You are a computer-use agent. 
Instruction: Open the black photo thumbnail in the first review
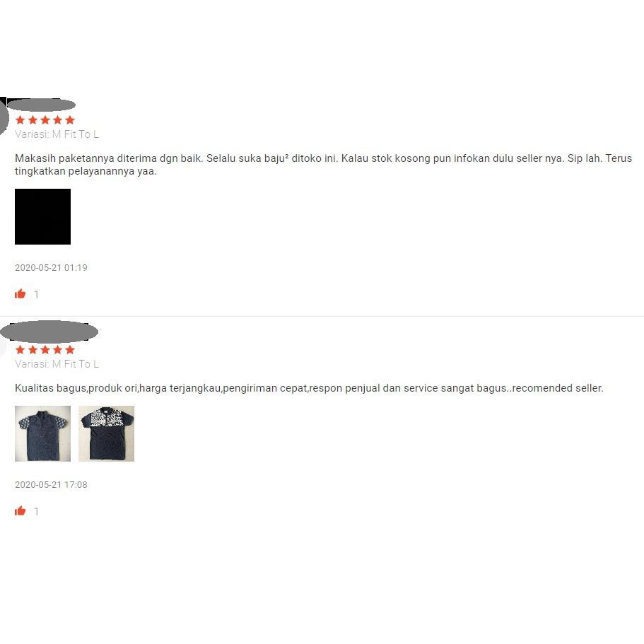coord(42,216)
